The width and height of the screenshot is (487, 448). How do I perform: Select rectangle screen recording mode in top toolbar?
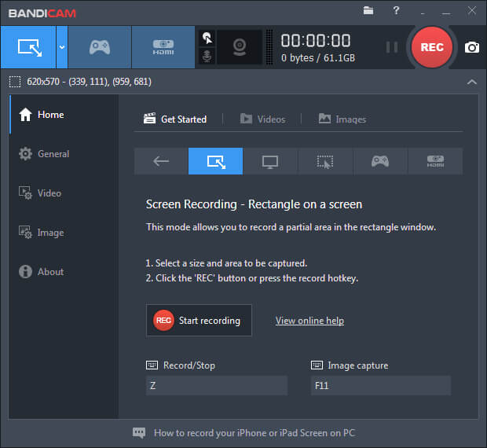(28, 47)
